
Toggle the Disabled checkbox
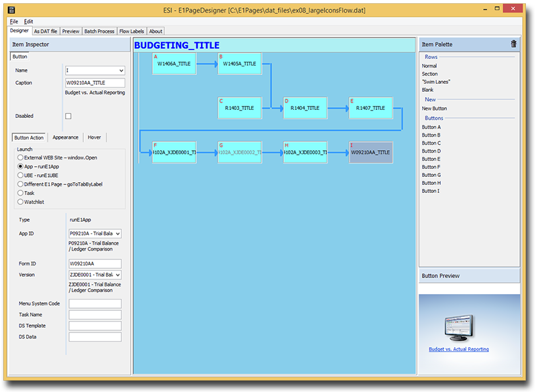pos(68,116)
